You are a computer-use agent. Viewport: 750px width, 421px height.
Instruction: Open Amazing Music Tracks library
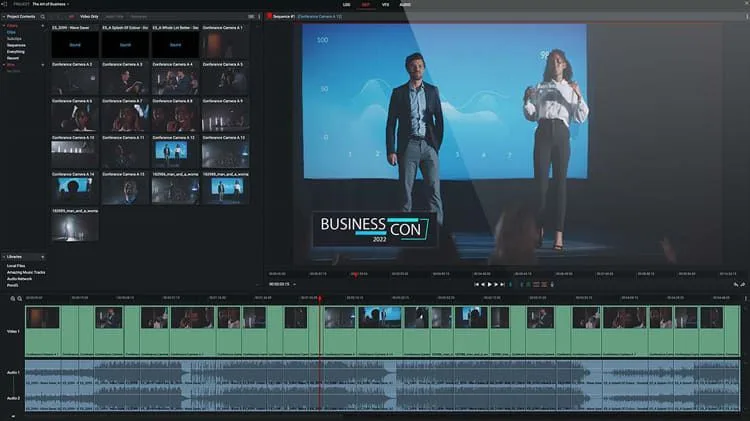pos(26,271)
